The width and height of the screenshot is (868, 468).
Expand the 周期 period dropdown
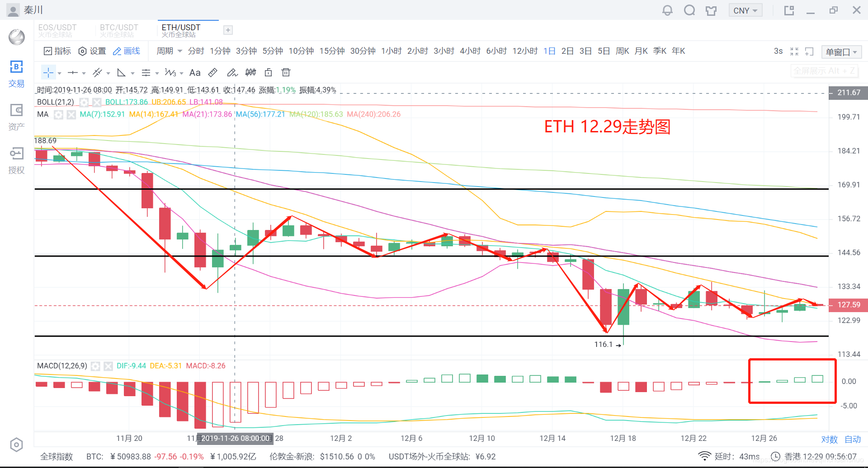[169, 51]
